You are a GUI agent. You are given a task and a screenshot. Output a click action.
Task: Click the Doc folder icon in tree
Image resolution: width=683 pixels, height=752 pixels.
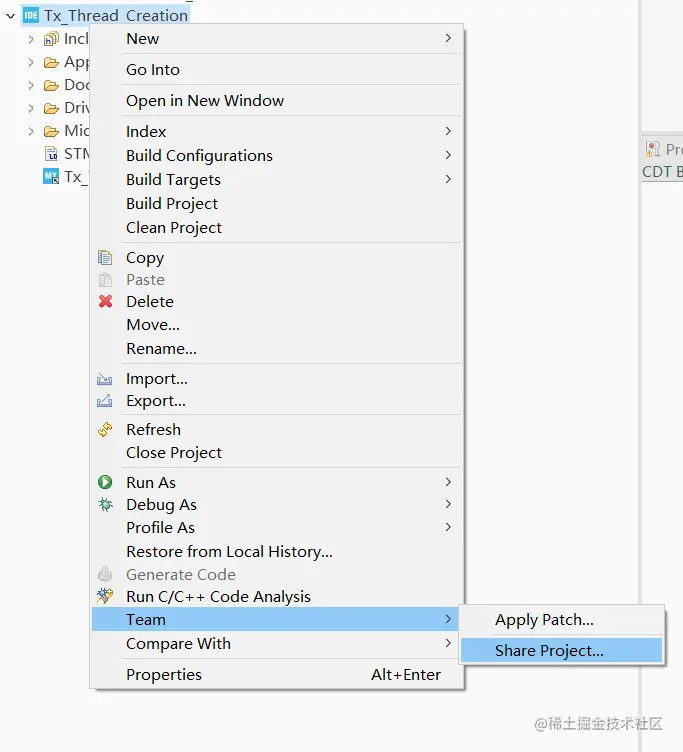click(x=51, y=85)
